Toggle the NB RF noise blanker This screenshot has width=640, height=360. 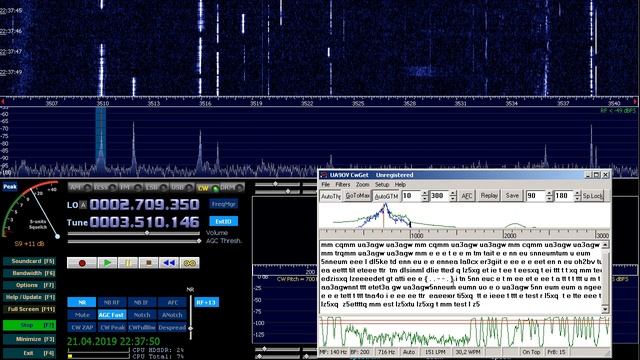pos(112,302)
